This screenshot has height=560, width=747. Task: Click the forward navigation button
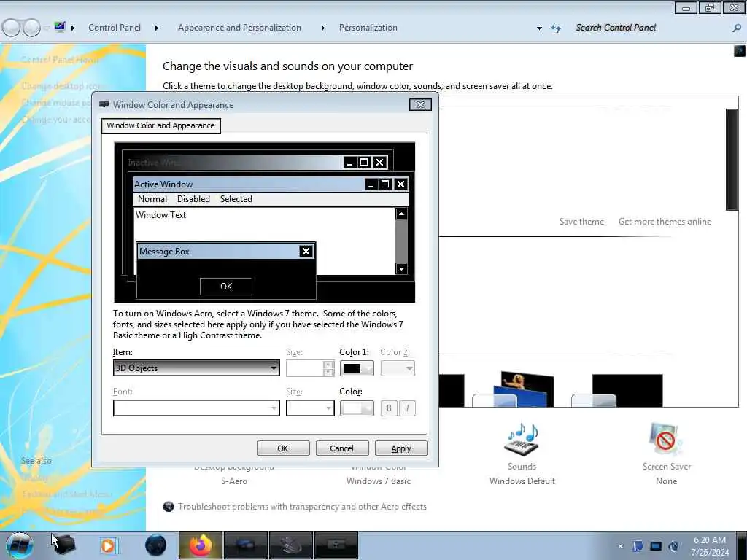tap(31, 28)
